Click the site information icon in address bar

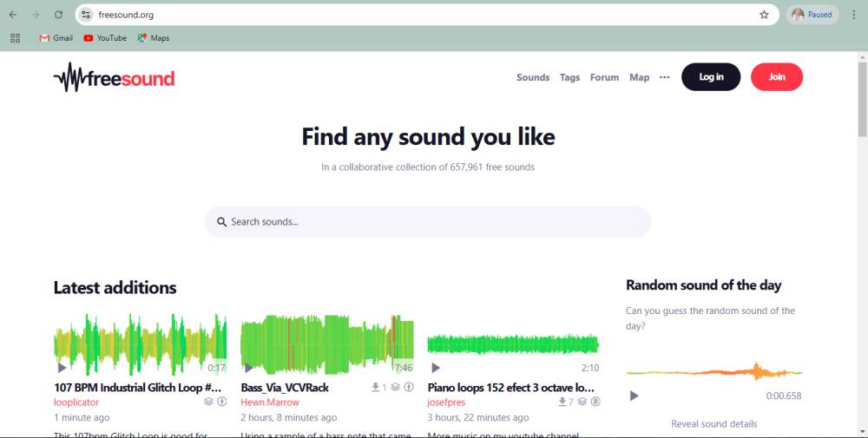[86, 15]
